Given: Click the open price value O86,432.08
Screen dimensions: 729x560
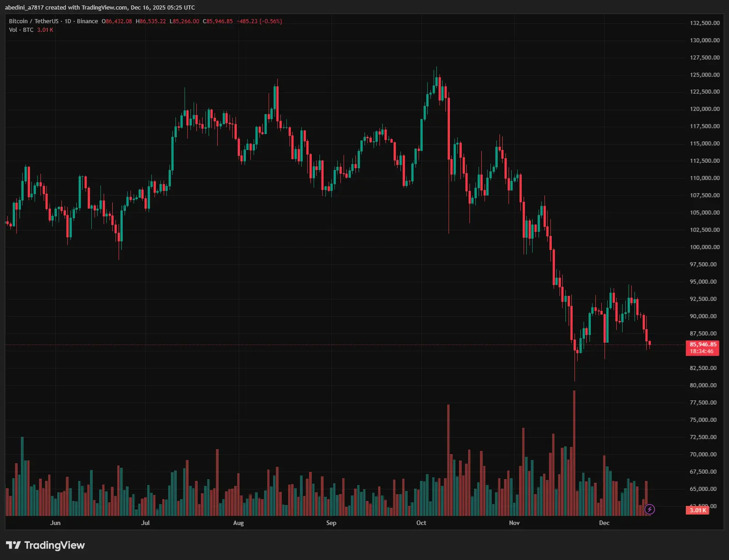Looking at the screenshot, I should pos(117,21).
